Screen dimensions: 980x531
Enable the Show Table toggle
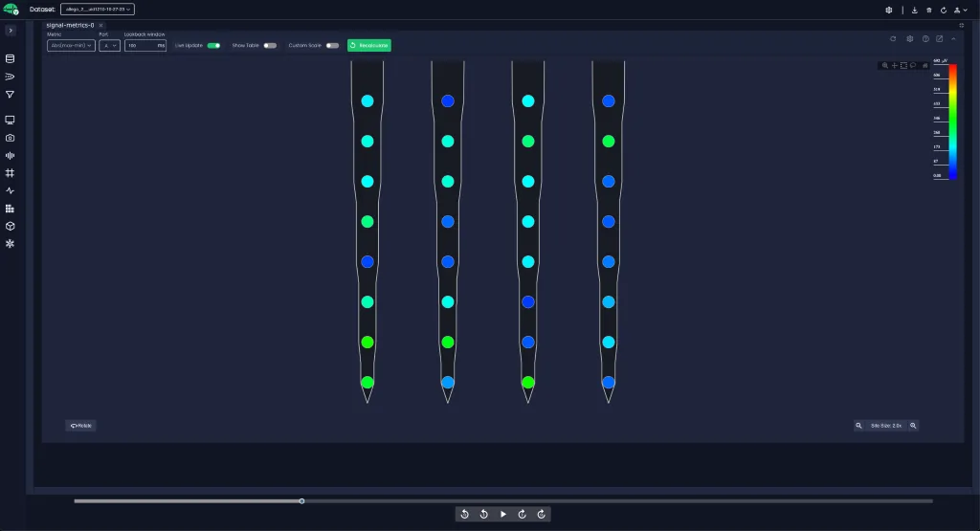point(270,46)
